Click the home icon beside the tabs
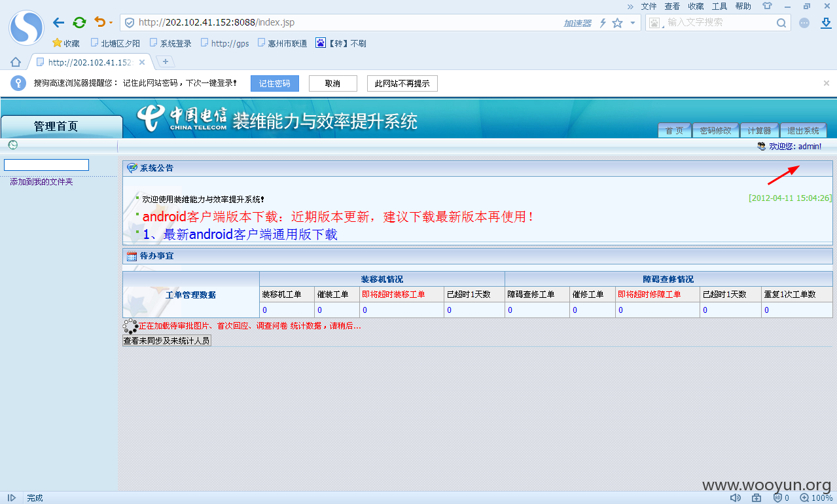The image size is (837, 504). point(16,62)
